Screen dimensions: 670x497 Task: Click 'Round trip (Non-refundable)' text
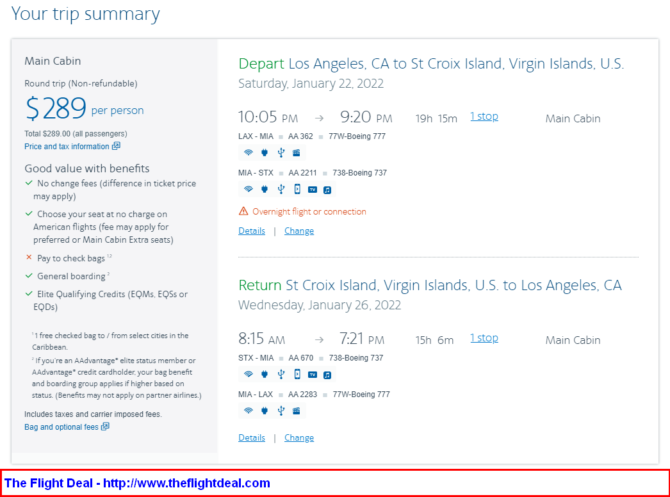click(x=81, y=83)
